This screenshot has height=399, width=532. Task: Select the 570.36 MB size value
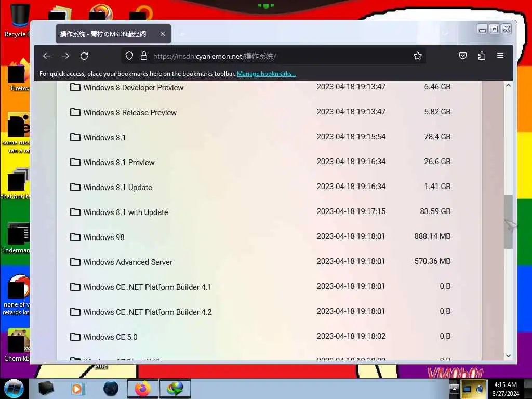(x=432, y=261)
